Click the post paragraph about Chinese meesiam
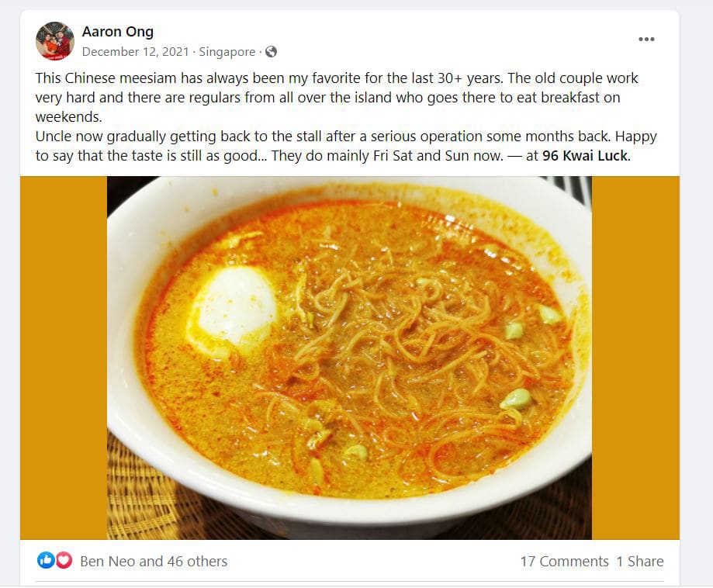 tap(337, 97)
